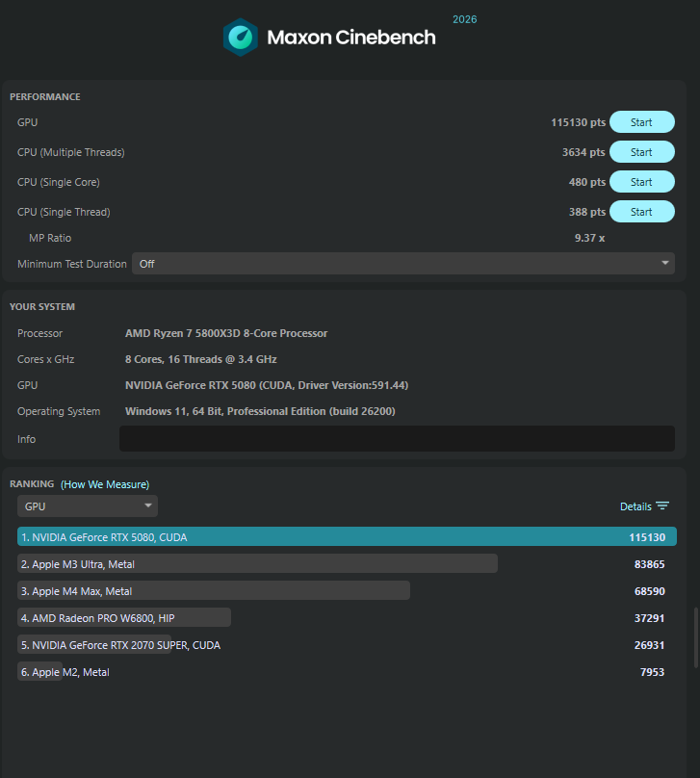Screen dimensions: 700x778
Task: Click the ranking list vertical scrollbar
Action: tap(695, 637)
